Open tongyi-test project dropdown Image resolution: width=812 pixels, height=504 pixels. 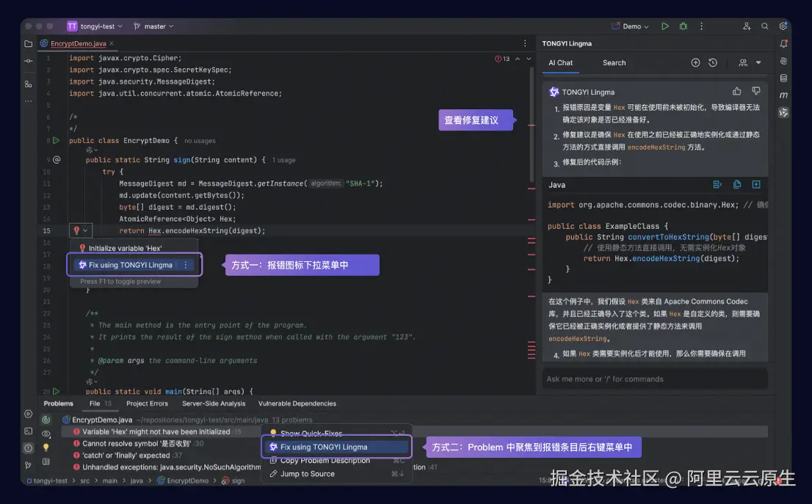[95, 26]
